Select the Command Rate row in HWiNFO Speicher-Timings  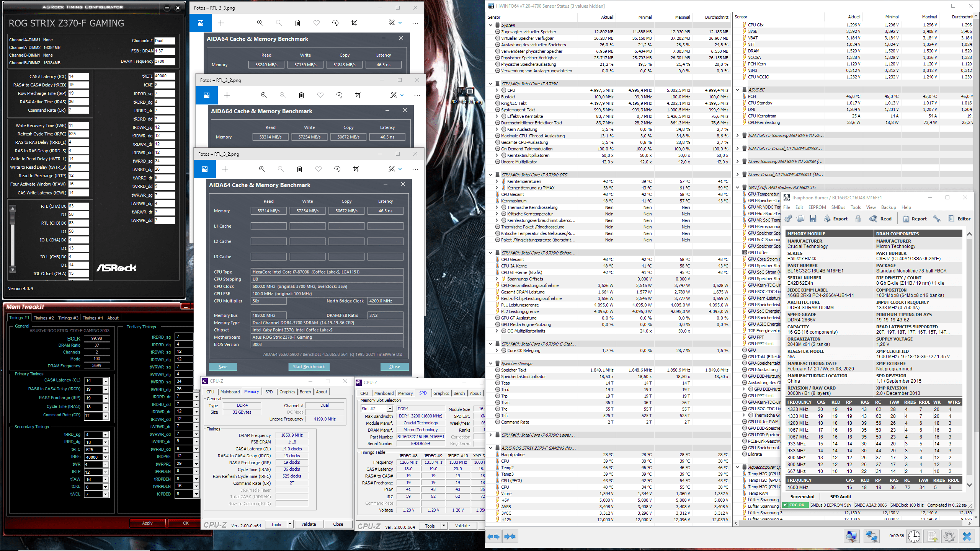click(609, 422)
